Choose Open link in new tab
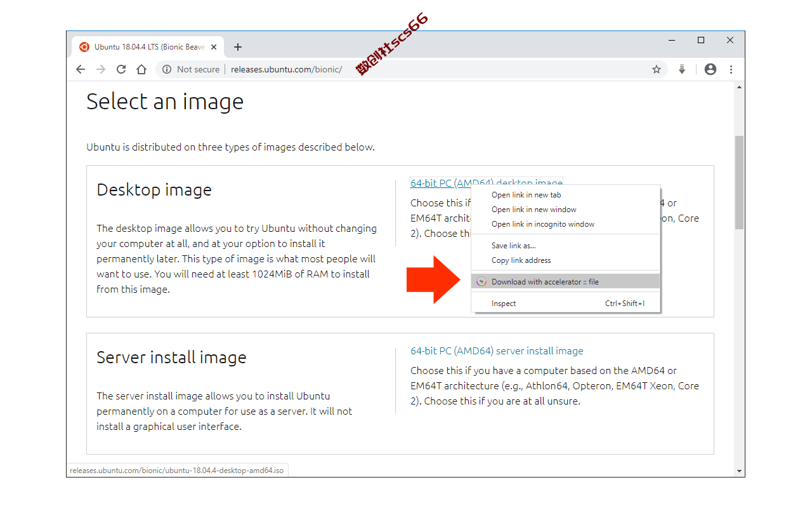This screenshot has height=508, width=812. (x=566, y=195)
